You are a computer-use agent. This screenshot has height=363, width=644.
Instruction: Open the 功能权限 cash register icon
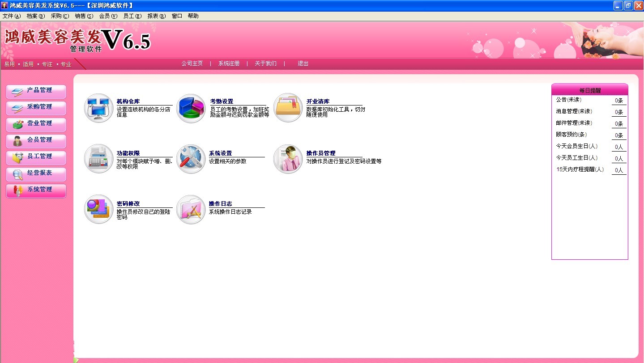[x=98, y=159]
